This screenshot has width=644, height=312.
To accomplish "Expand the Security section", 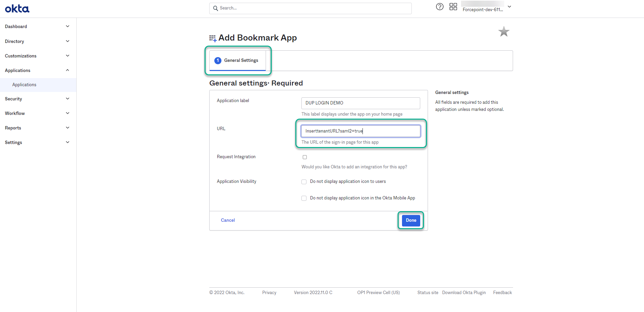I will point(13,99).
